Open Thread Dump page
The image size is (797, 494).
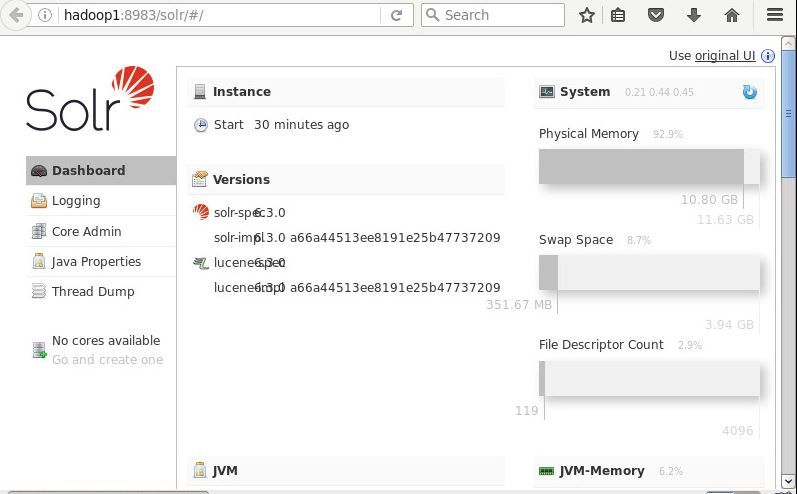(x=93, y=291)
